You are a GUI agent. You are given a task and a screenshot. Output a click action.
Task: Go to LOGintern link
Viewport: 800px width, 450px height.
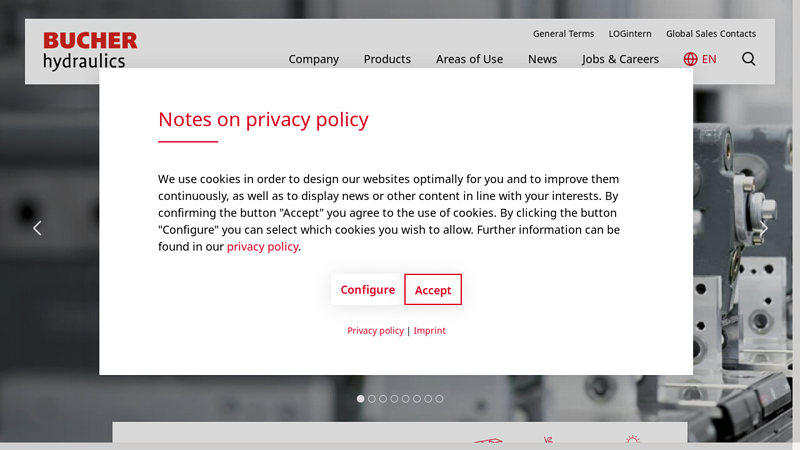(x=630, y=34)
